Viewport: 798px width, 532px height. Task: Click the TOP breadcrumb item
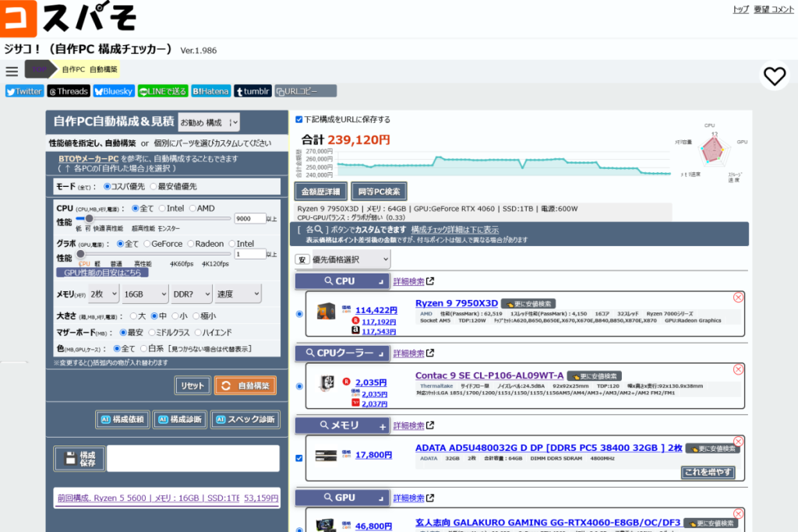(39, 69)
